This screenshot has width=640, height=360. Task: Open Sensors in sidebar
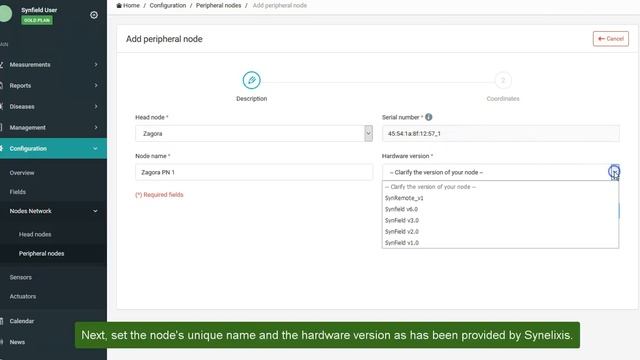coord(20,277)
